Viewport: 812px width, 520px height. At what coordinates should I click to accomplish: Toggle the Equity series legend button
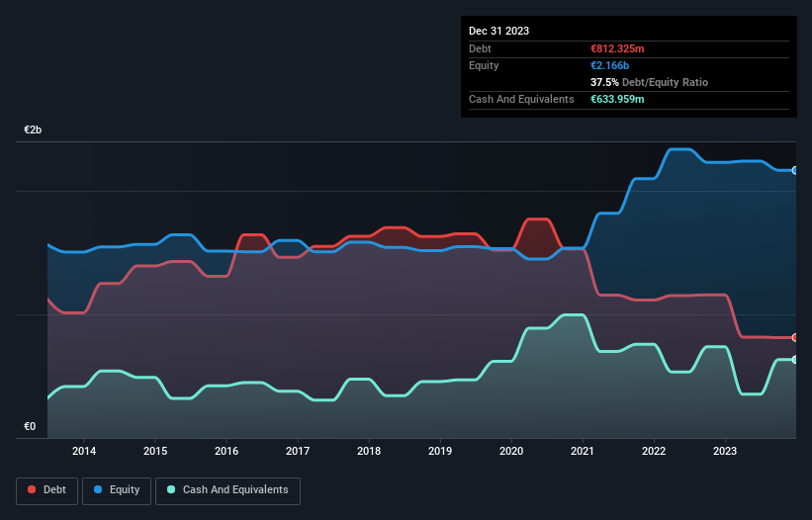(117, 490)
